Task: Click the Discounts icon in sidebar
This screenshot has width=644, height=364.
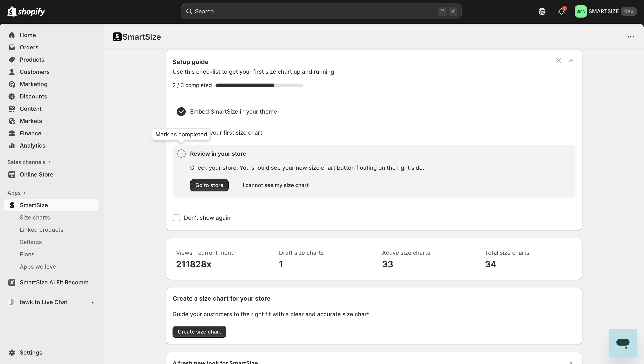Action: [12, 96]
